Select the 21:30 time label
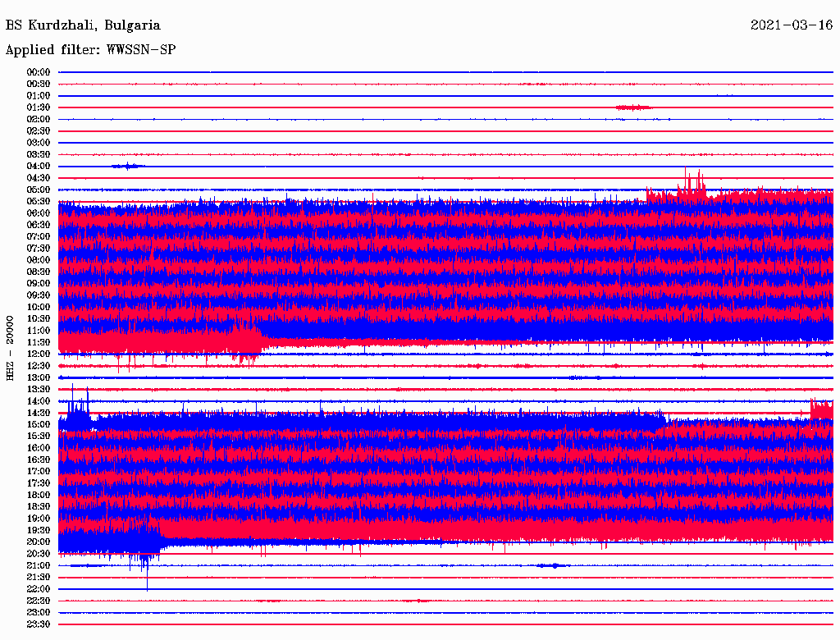The width and height of the screenshot is (840, 640). [39, 577]
